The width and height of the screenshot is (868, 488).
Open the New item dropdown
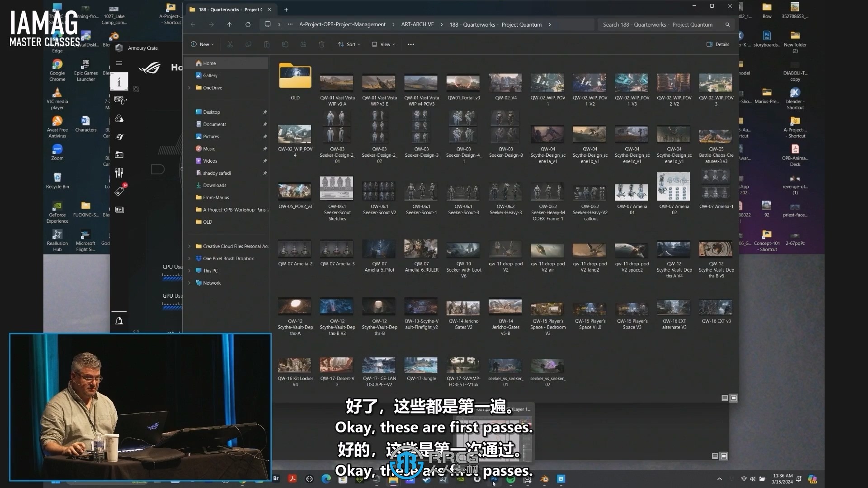tap(202, 44)
